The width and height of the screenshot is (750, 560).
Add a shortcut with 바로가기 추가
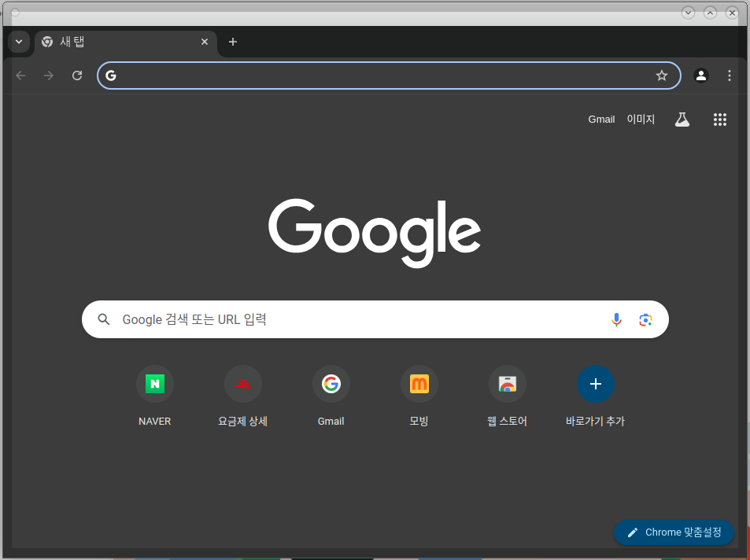coord(596,396)
